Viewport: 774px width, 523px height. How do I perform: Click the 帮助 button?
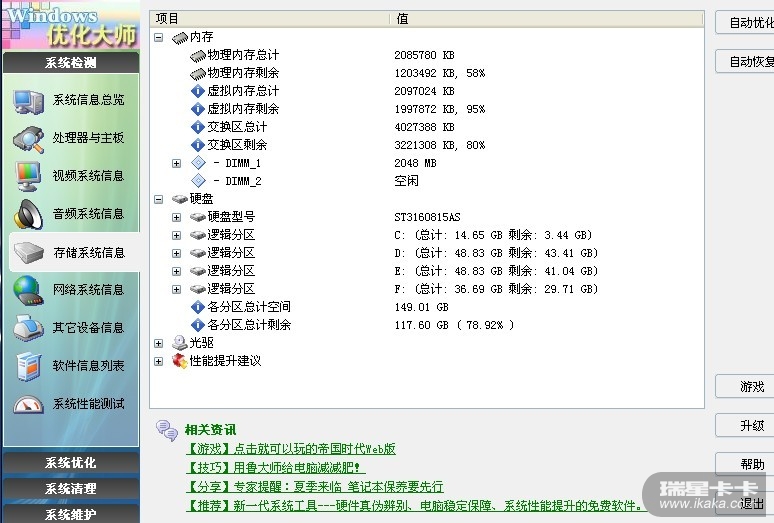click(x=745, y=464)
